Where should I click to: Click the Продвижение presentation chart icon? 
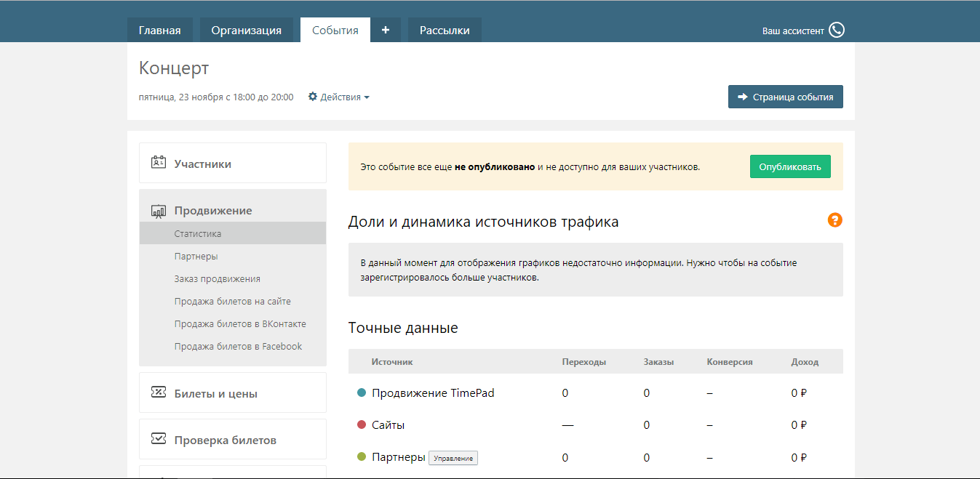pos(159,211)
